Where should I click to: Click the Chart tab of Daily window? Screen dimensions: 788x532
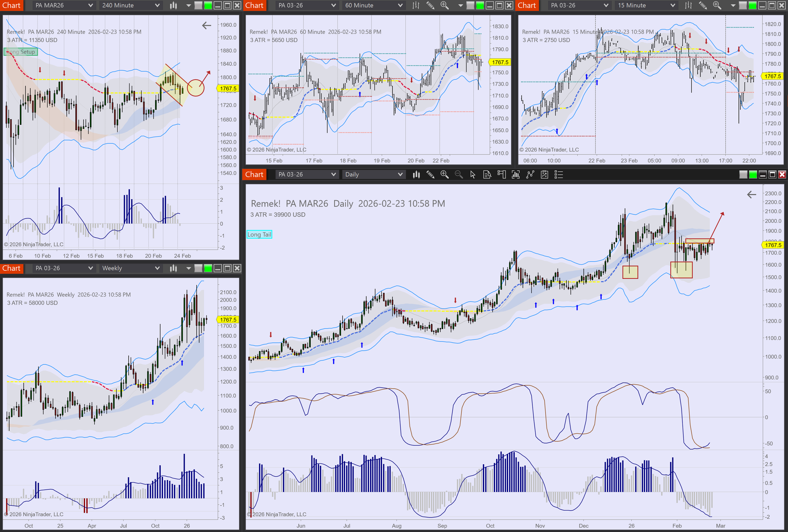pos(254,175)
